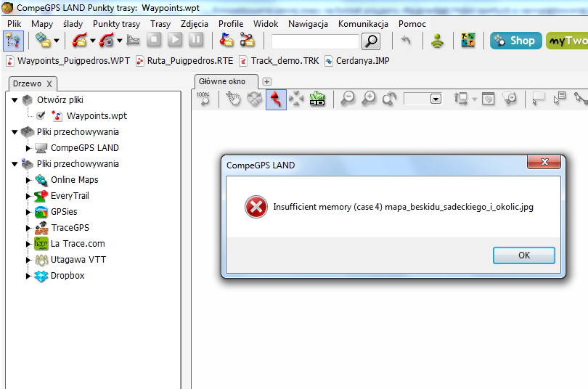Expand the TraceGPS tree node
The width and height of the screenshot is (588, 389).
28,227
